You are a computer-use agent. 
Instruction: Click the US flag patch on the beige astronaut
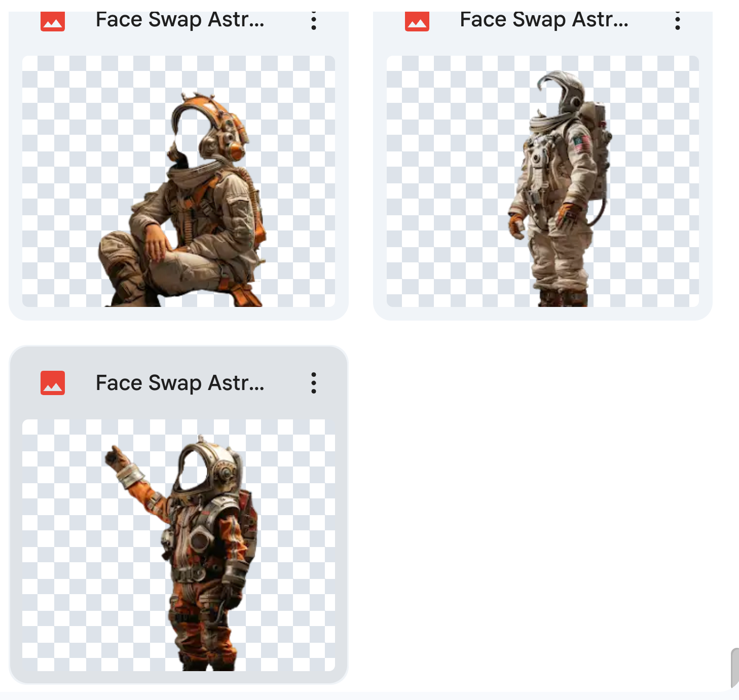pos(582,144)
